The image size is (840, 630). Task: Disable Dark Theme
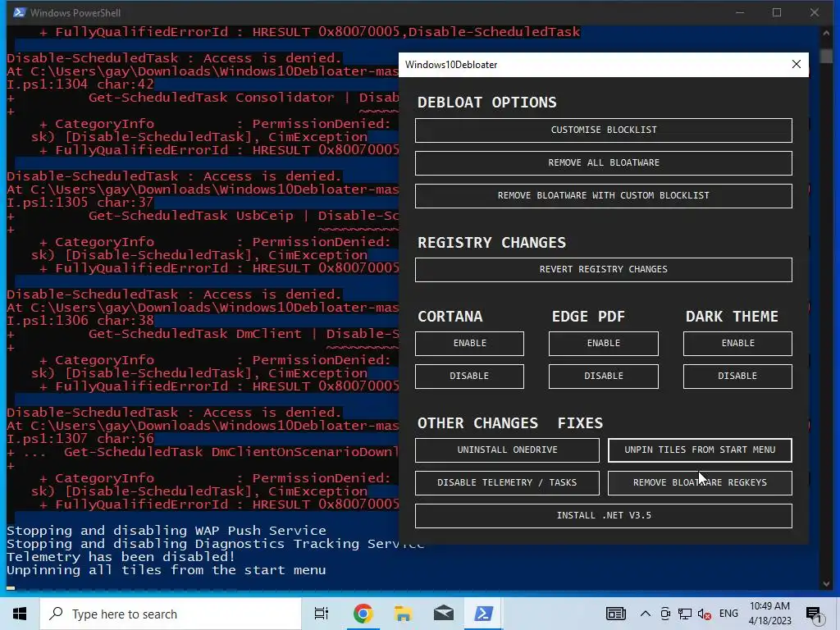point(737,376)
